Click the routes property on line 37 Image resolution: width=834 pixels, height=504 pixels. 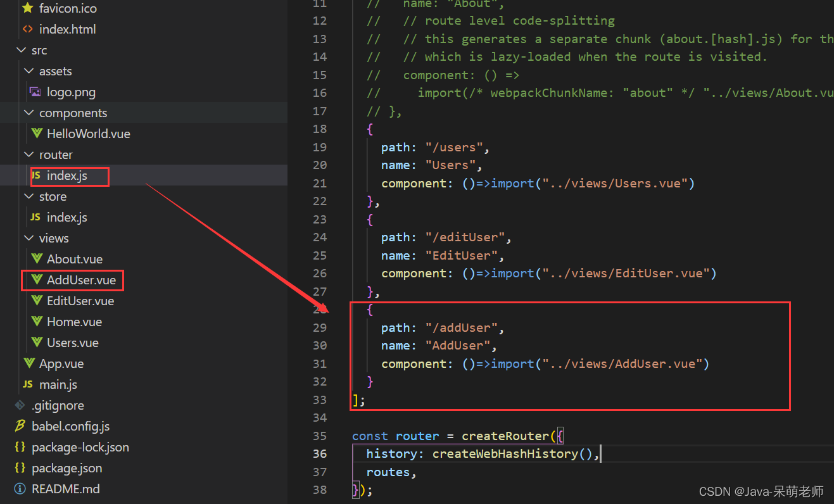pyautogui.click(x=388, y=472)
